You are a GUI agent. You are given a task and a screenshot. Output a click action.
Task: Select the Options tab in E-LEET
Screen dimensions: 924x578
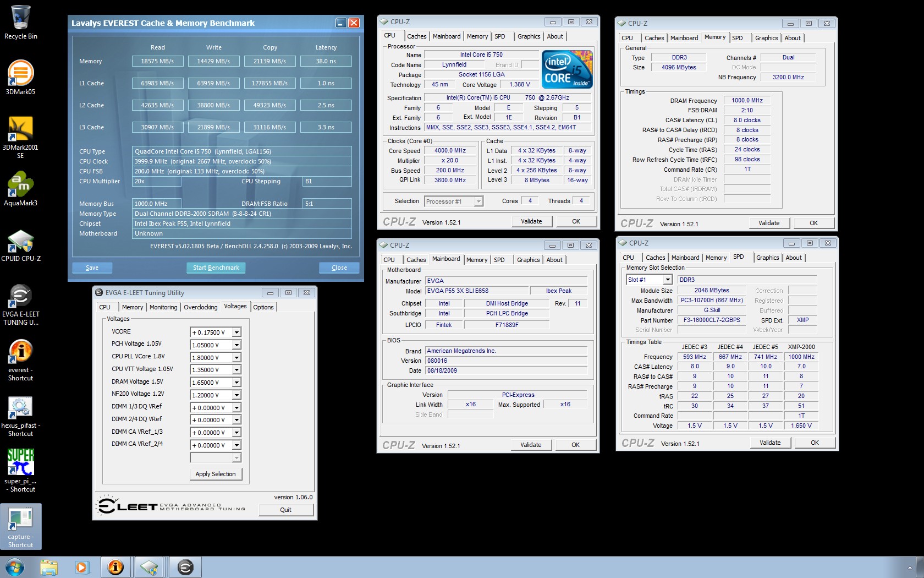pos(263,307)
